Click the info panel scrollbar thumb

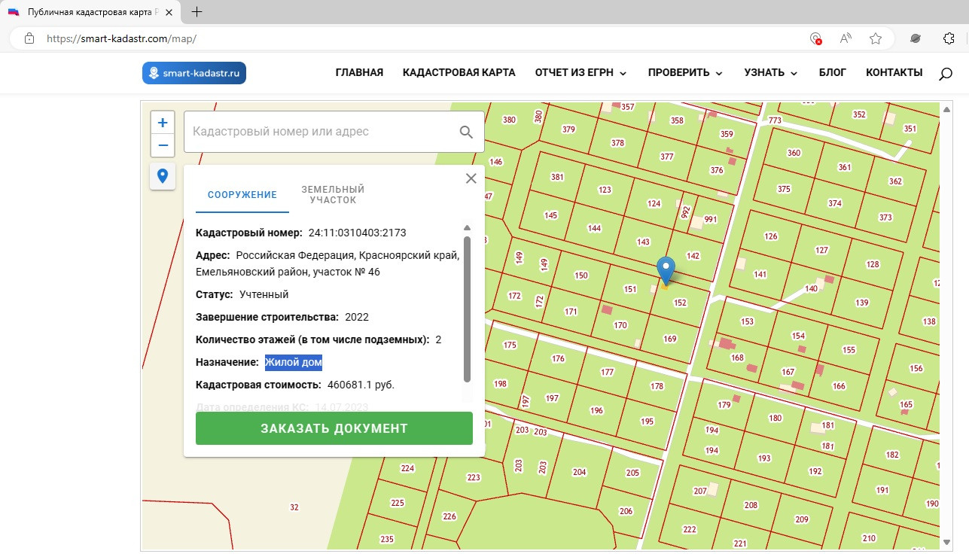(467, 309)
